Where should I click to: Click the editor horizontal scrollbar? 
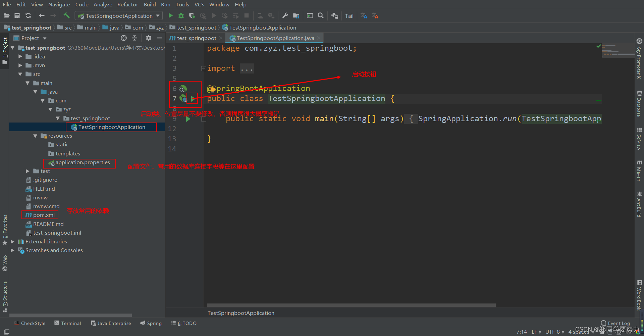351,305
